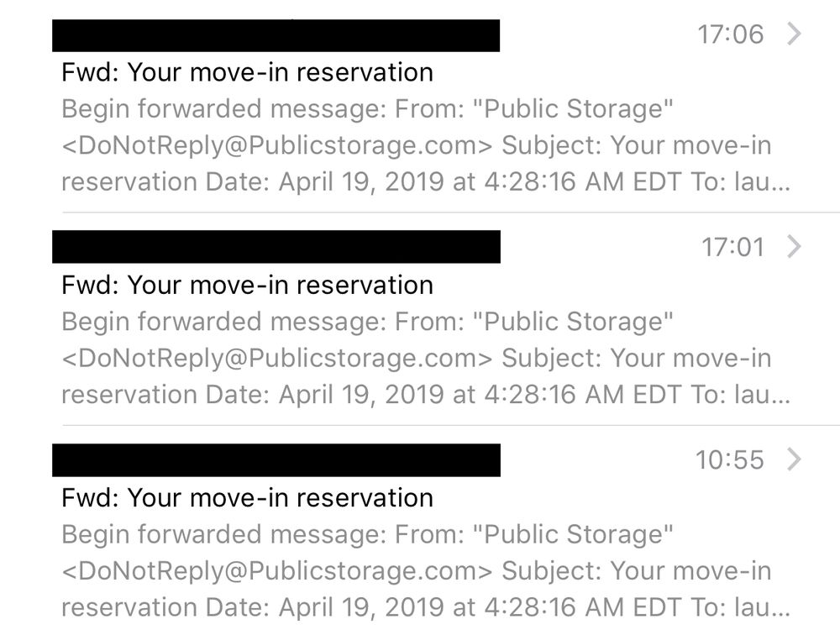
Task: Click the 17:06 timestamp
Action: (731, 34)
